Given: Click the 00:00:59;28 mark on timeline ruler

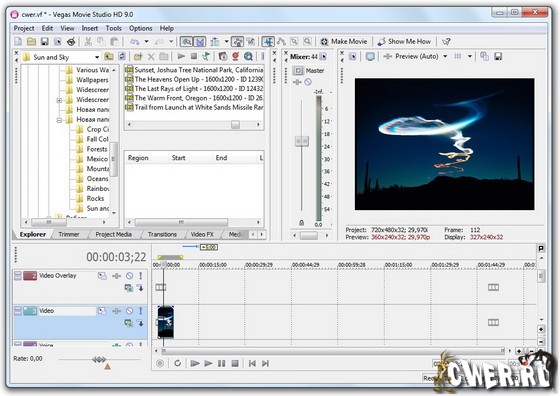Looking at the screenshot, I should pyautogui.click(x=352, y=265).
